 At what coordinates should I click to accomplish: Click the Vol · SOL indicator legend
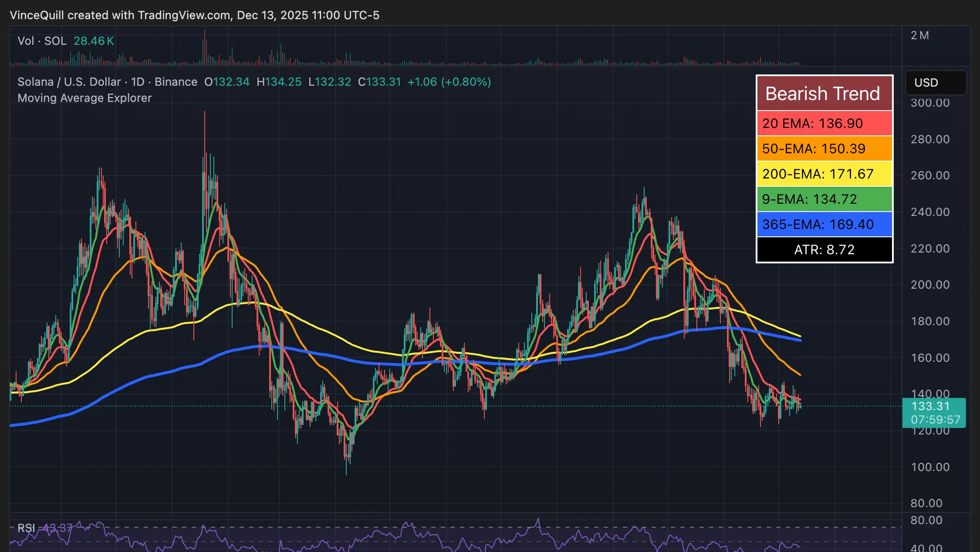coord(42,41)
